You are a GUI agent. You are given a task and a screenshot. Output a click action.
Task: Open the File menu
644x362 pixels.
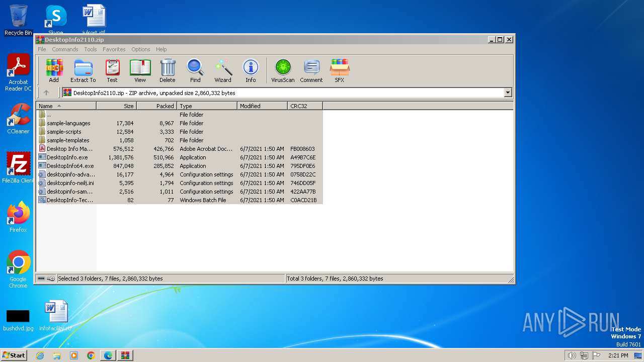point(42,49)
